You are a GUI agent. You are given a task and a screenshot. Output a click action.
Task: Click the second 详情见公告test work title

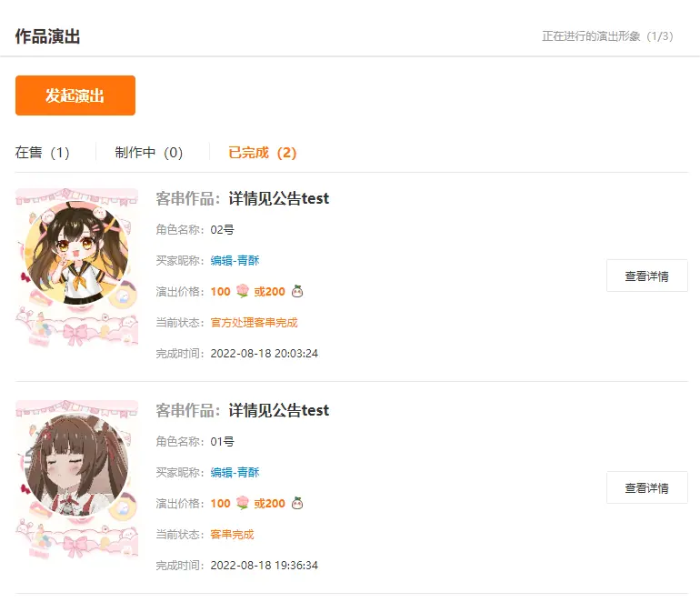(279, 410)
